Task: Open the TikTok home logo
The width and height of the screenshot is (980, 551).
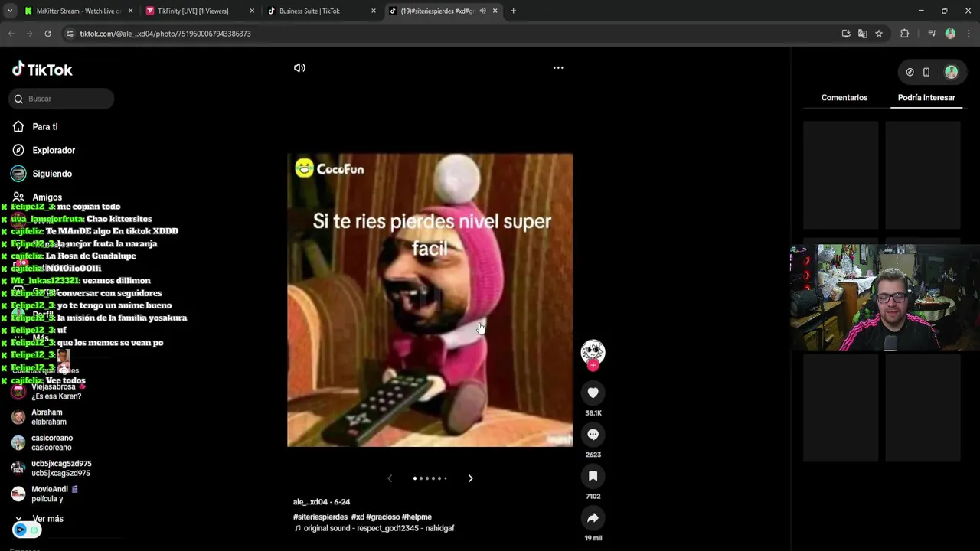Action: coord(42,70)
